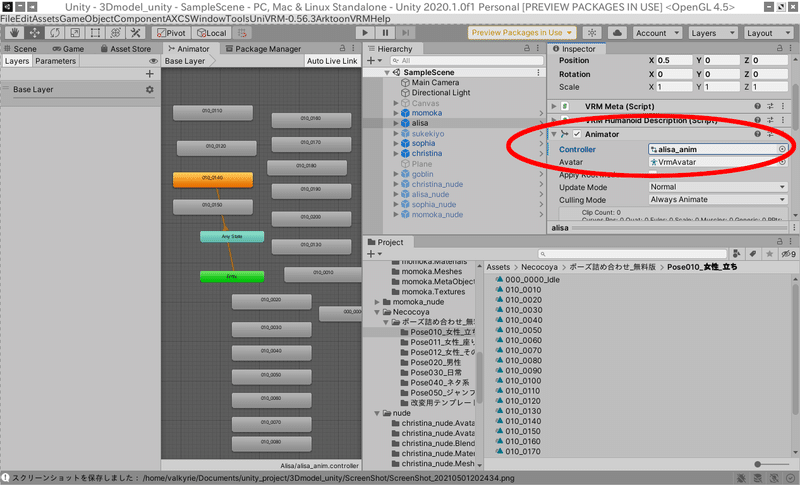Collapse SampleScene in Hierarchy
Screen dimensions: 800x485
click(x=387, y=73)
